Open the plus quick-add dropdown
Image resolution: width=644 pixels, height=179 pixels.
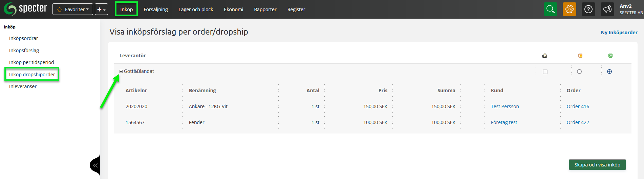(x=101, y=9)
